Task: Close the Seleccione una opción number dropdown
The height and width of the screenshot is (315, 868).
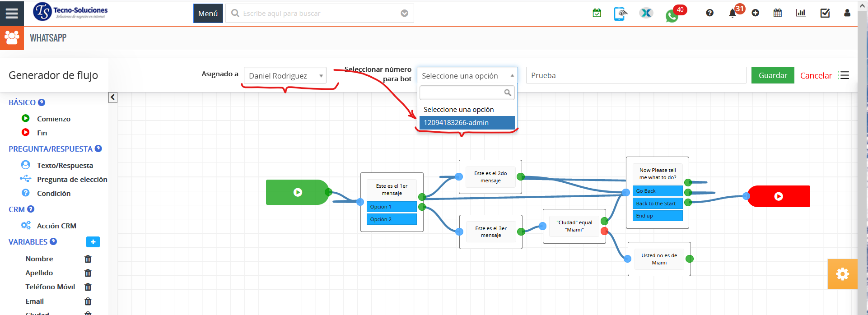Action: coord(467,76)
